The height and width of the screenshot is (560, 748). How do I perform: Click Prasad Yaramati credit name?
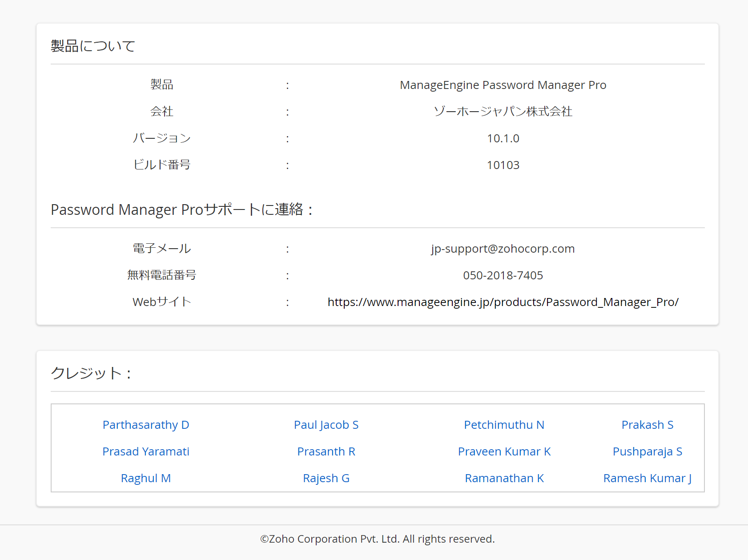point(146,451)
